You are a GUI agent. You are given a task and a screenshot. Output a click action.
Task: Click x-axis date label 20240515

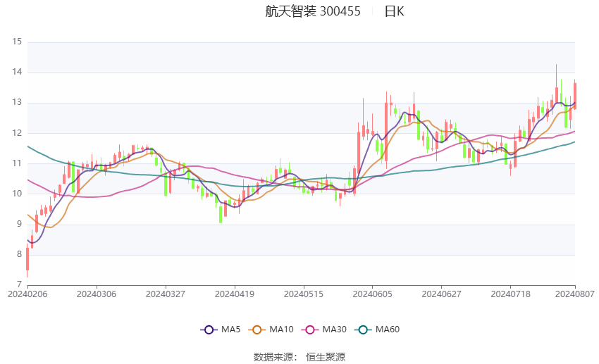point(304,294)
